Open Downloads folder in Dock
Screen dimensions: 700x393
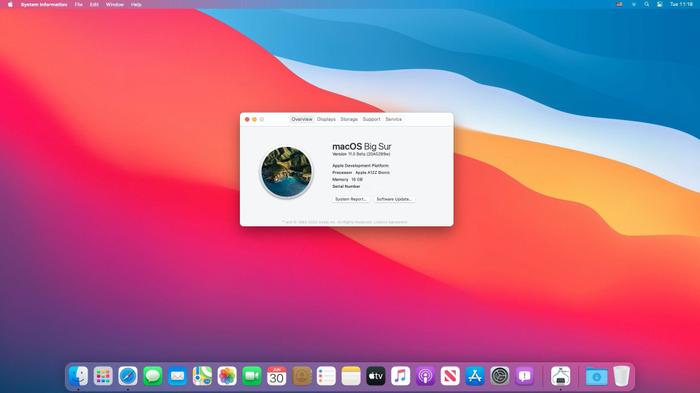(x=596, y=376)
